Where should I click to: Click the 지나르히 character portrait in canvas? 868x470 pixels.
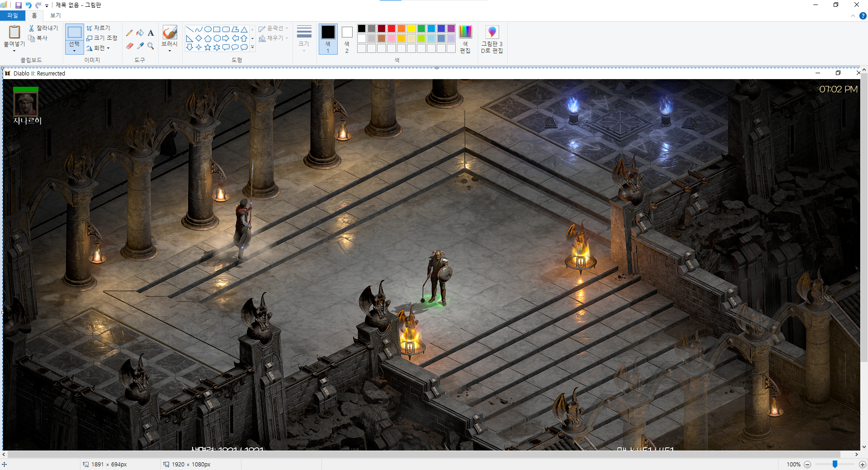click(26, 103)
